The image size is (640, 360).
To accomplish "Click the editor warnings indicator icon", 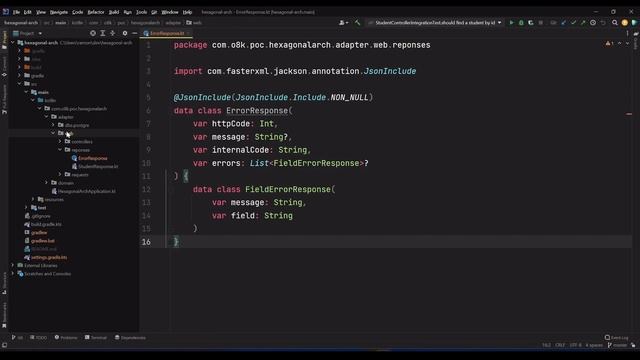I will 609,43.
